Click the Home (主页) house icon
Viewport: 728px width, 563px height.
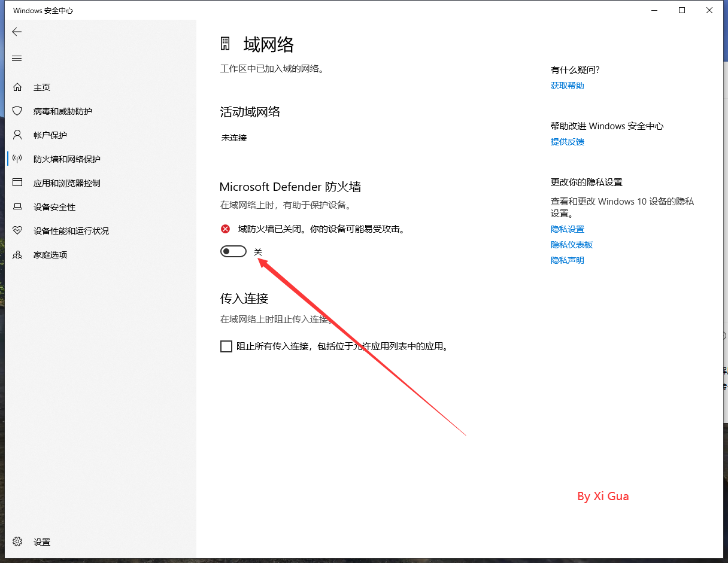tap(17, 87)
